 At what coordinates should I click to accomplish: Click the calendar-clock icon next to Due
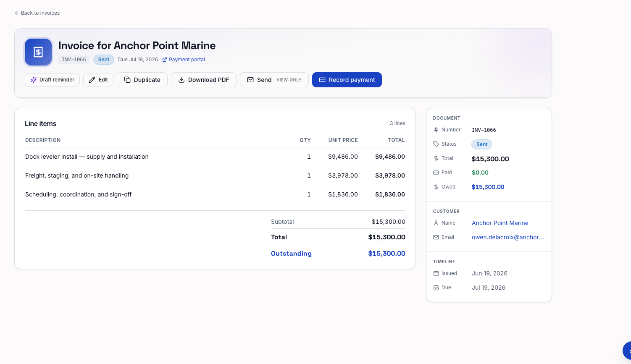click(436, 288)
